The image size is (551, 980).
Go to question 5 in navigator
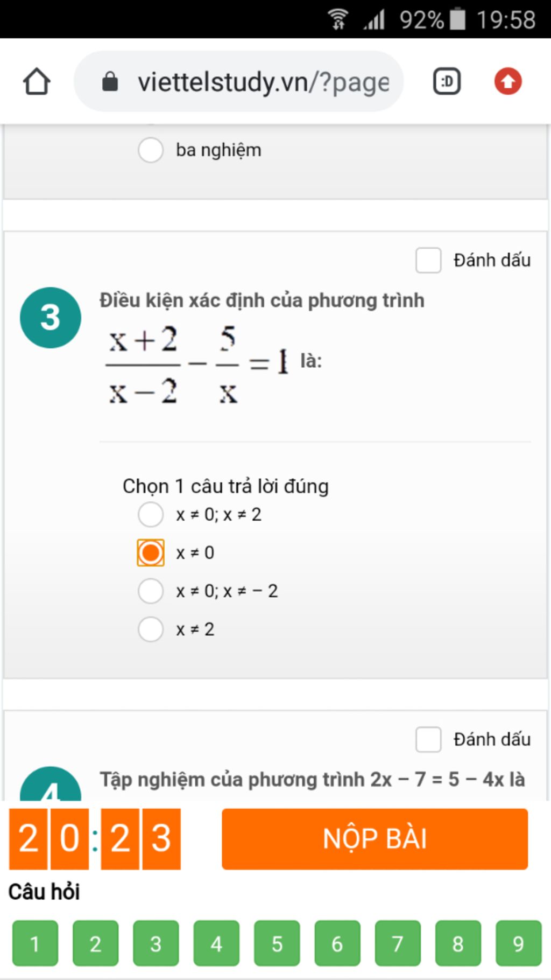(277, 943)
